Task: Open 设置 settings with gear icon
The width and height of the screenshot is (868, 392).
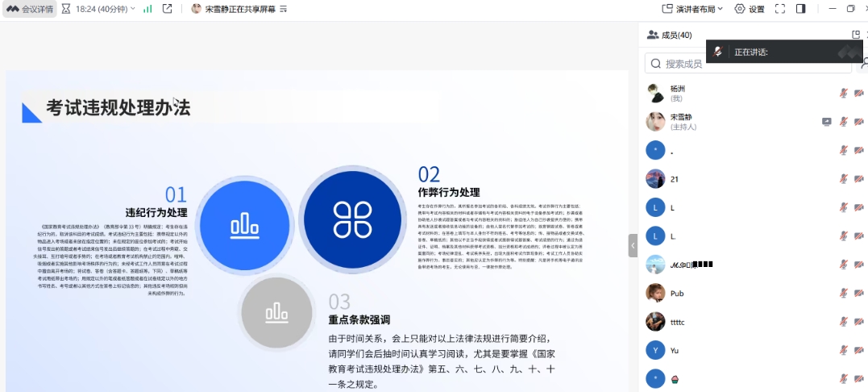Action: (750, 9)
